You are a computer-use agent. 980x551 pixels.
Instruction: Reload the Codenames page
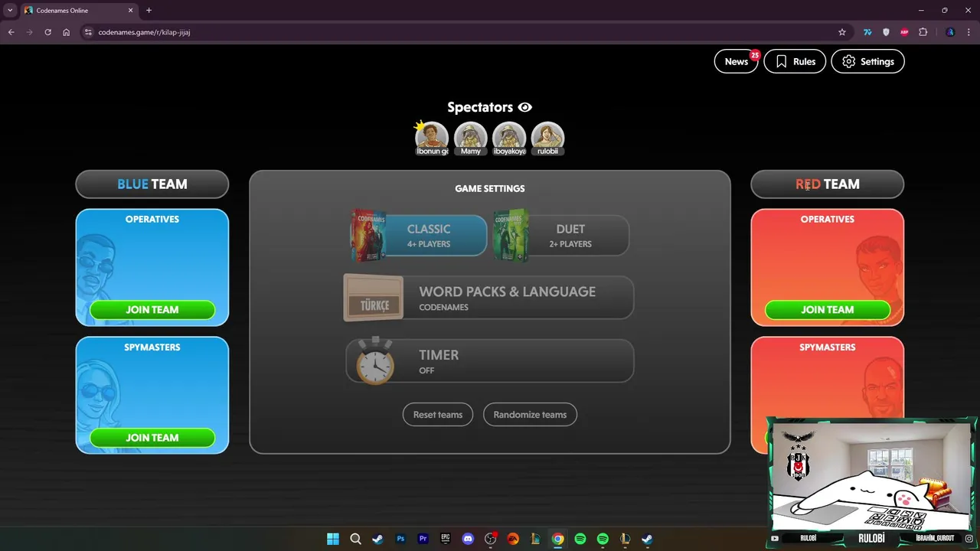pos(47,32)
